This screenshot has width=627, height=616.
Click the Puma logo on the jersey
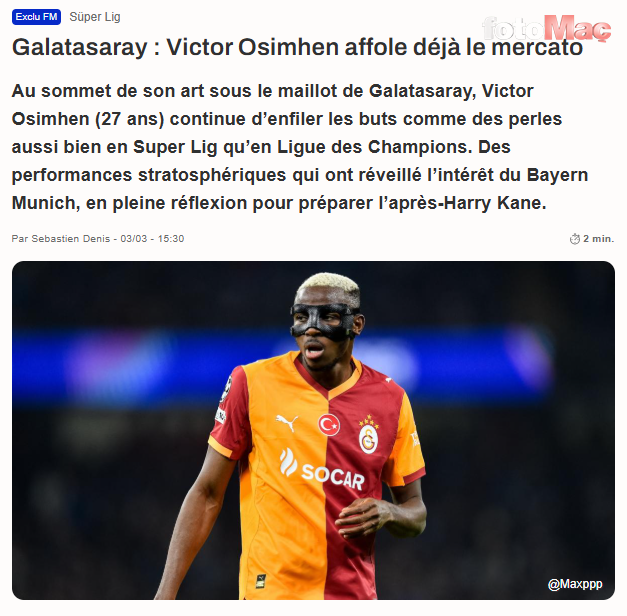point(287,422)
